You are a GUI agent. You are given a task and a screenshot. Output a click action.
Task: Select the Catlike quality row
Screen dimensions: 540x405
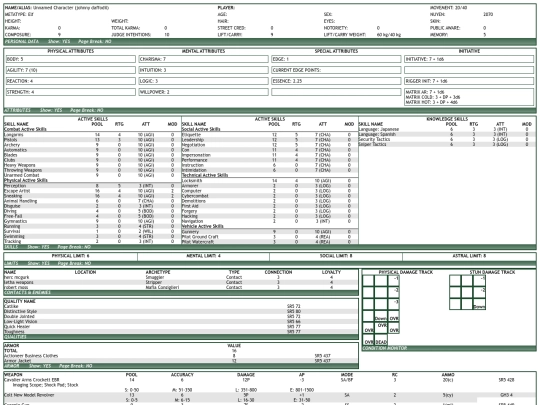[x=181, y=306]
